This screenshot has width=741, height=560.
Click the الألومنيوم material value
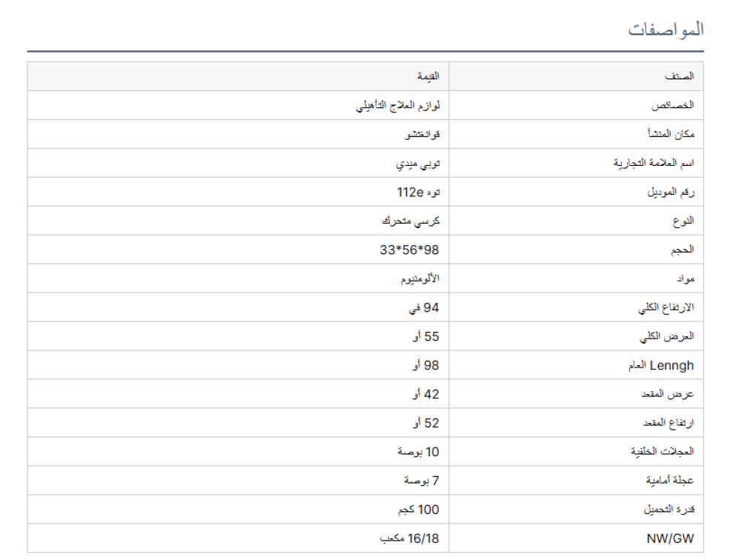coord(416,279)
